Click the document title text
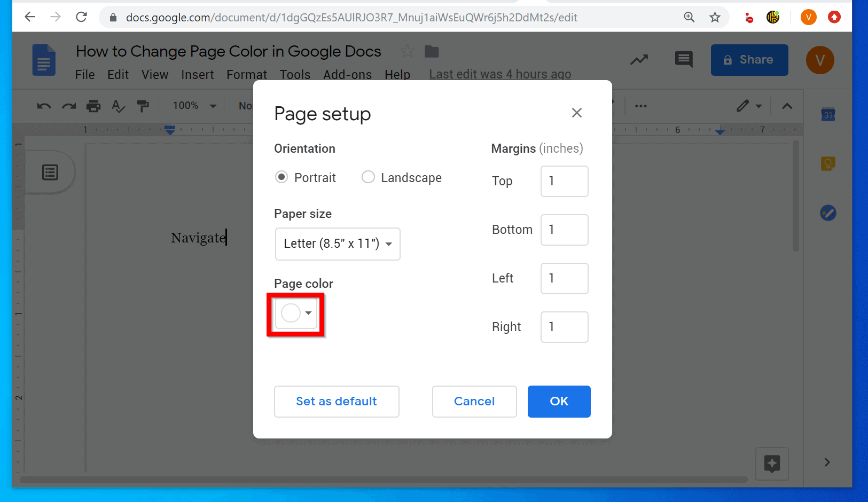 [229, 51]
